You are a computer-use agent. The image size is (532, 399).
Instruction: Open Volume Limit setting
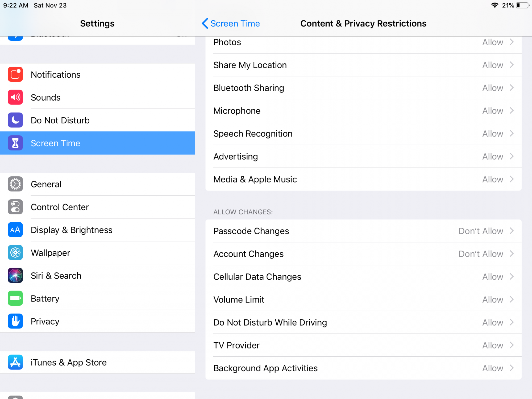coord(363,300)
